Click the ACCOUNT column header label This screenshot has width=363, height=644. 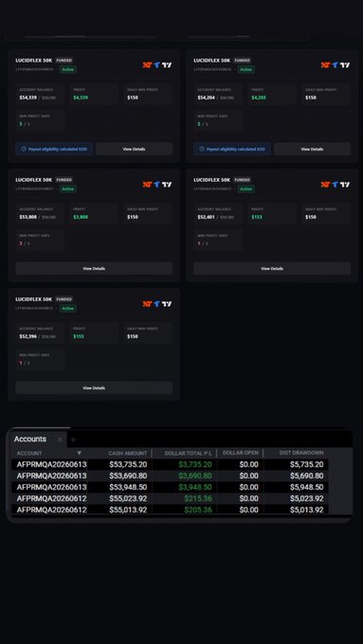point(29,454)
